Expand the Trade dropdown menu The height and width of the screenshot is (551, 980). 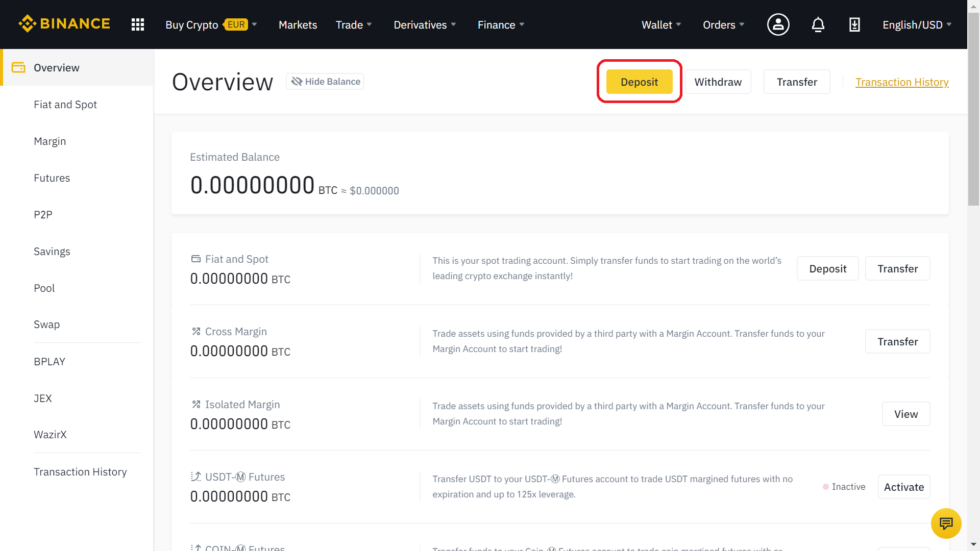click(354, 24)
